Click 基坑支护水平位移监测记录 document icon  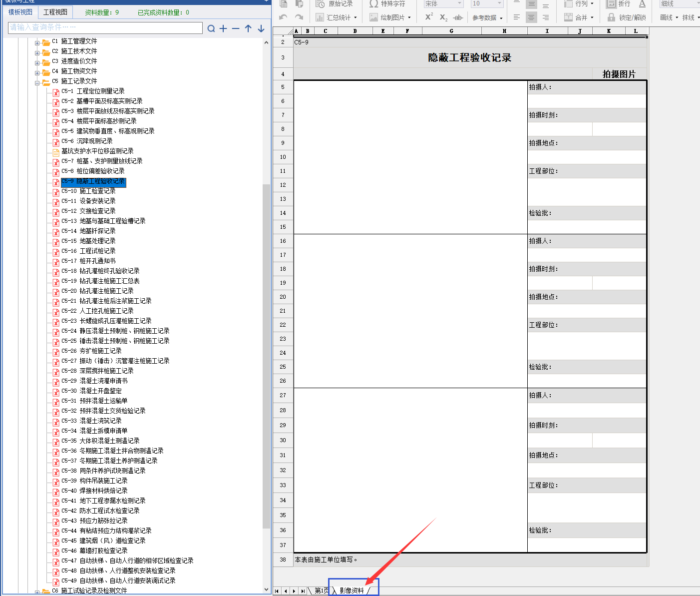pos(56,152)
